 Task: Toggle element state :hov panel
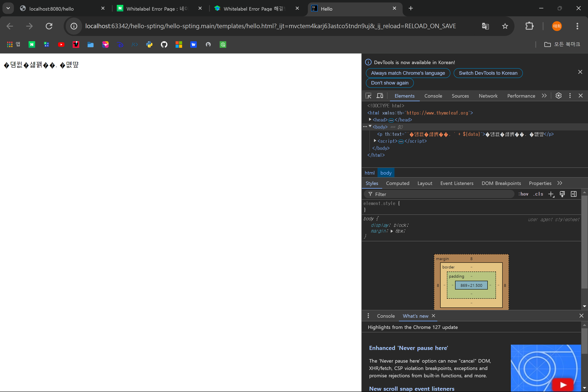click(523, 194)
